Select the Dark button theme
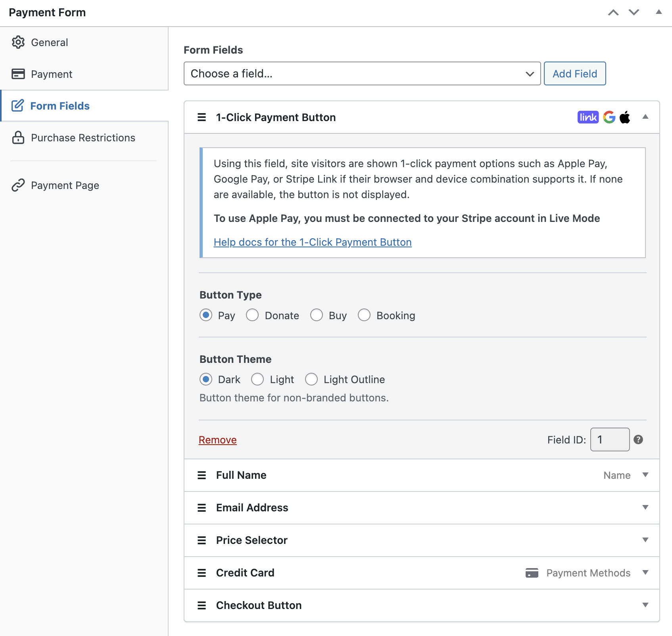 pyautogui.click(x=206, y=379)
